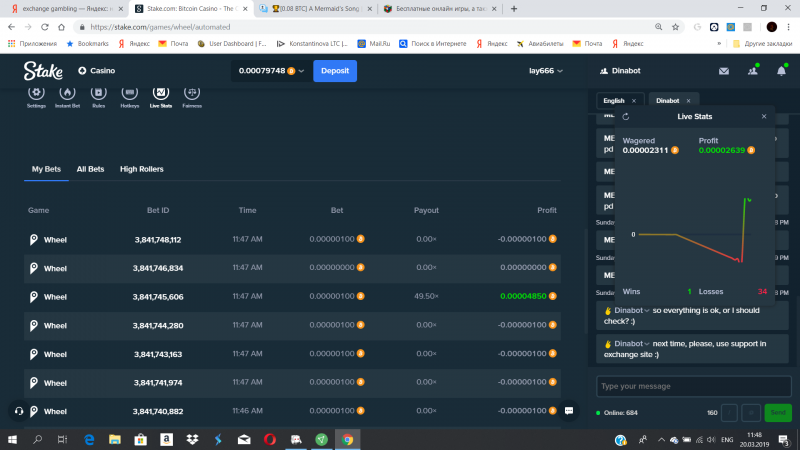Close the Dinabot chat tab
800x450 pixels.
point(688,101)
